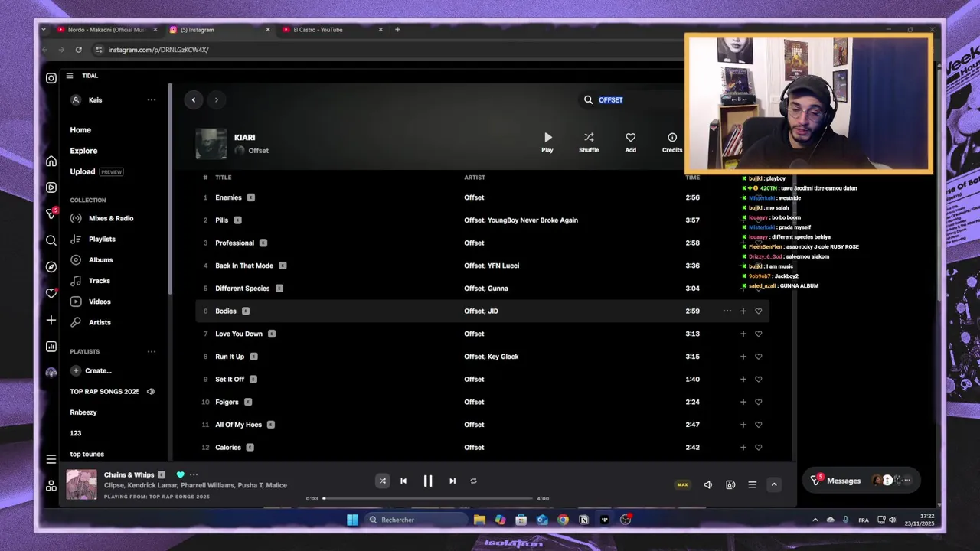980x551 pixels.
Task: Click the TIDAL search magnifier icon
Action: point(588,99)
